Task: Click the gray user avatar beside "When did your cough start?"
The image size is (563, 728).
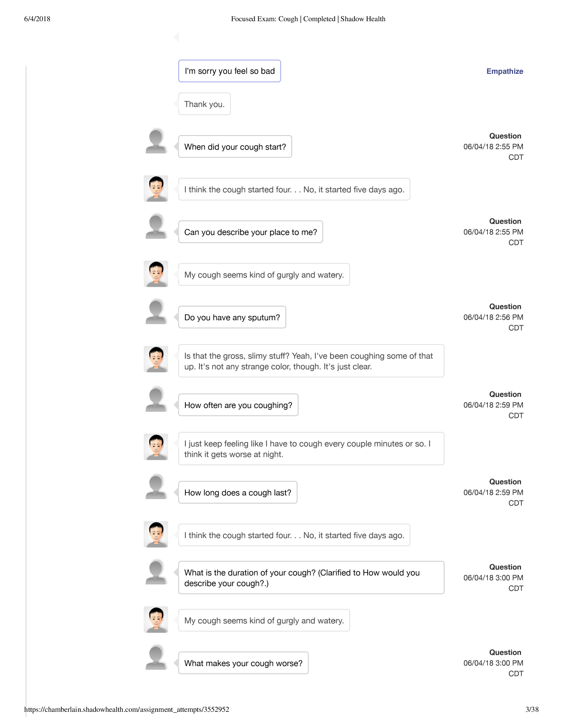Action: (156, 142)
